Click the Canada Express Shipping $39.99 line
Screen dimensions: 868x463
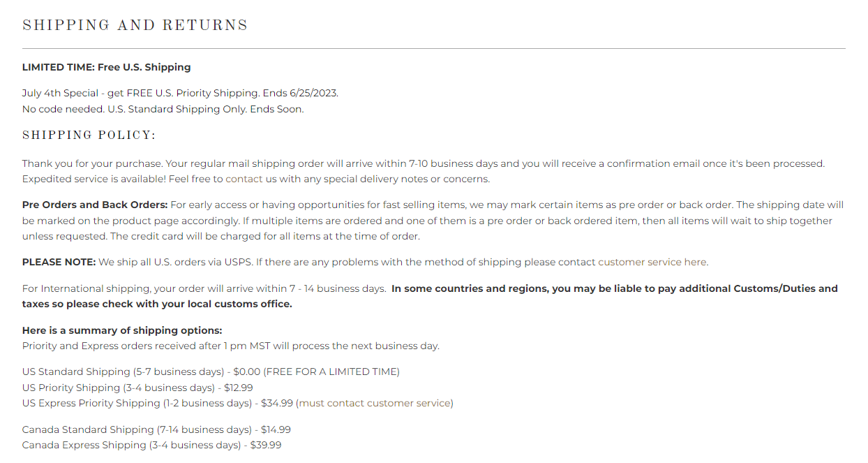pyautogui.click(x=151, y=445)
